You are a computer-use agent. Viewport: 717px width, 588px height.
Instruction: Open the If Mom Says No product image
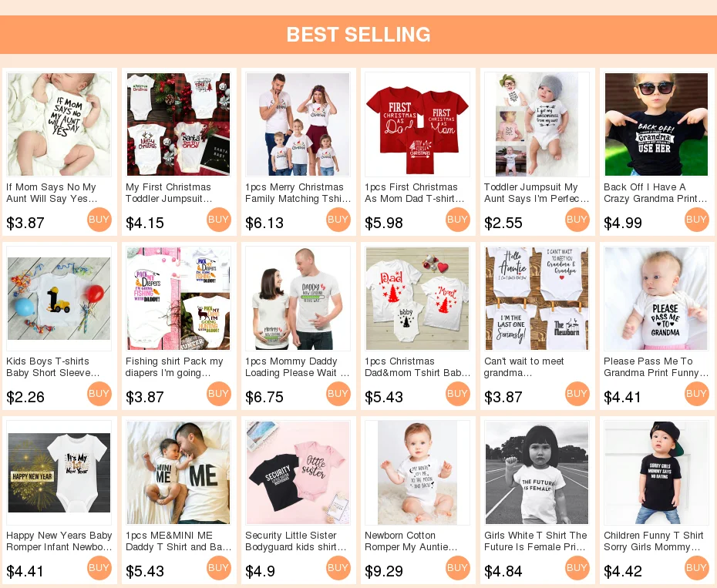(59, 124)
